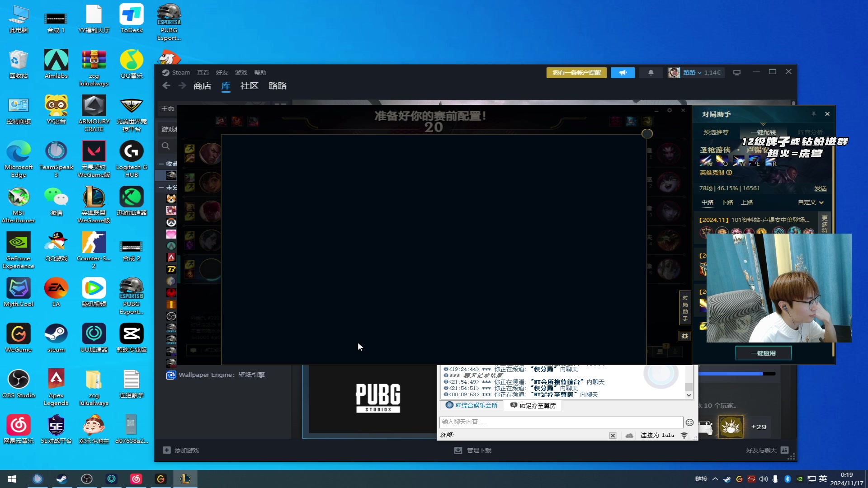Pin the 对局助手 panel with pin icon
This screenshot has width=868, height=488.
point(813,114)
